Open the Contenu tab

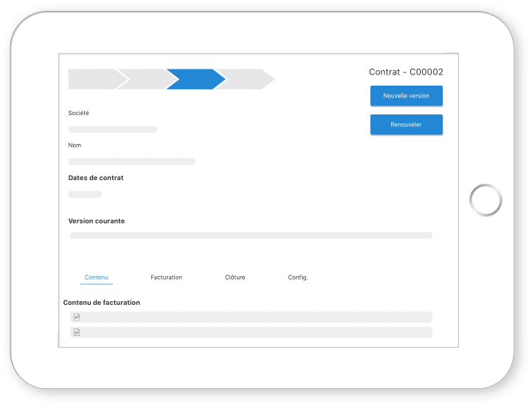point(97,278)
